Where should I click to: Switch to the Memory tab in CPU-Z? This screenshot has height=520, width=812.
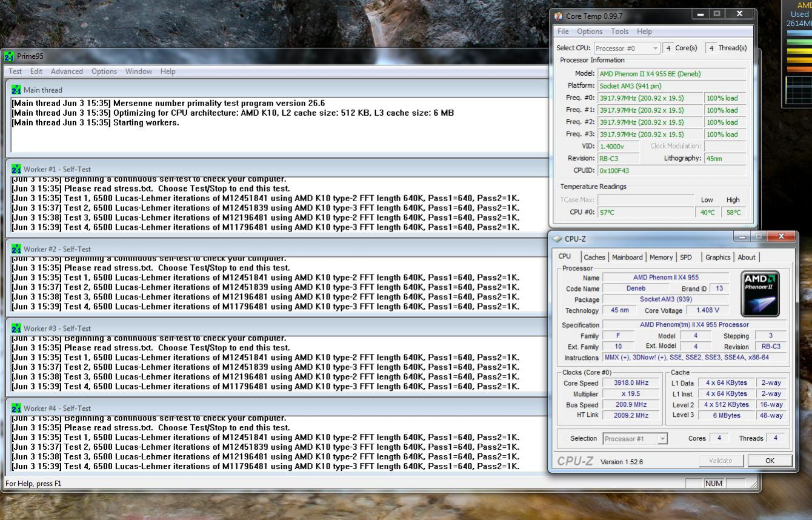coord(661,257)
